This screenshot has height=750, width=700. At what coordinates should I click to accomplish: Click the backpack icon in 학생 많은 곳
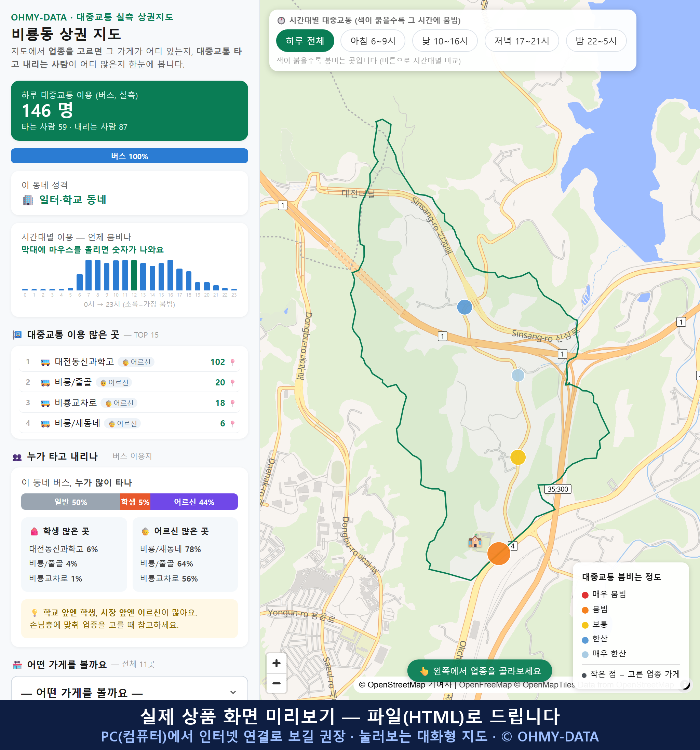(x=34, y=531)
